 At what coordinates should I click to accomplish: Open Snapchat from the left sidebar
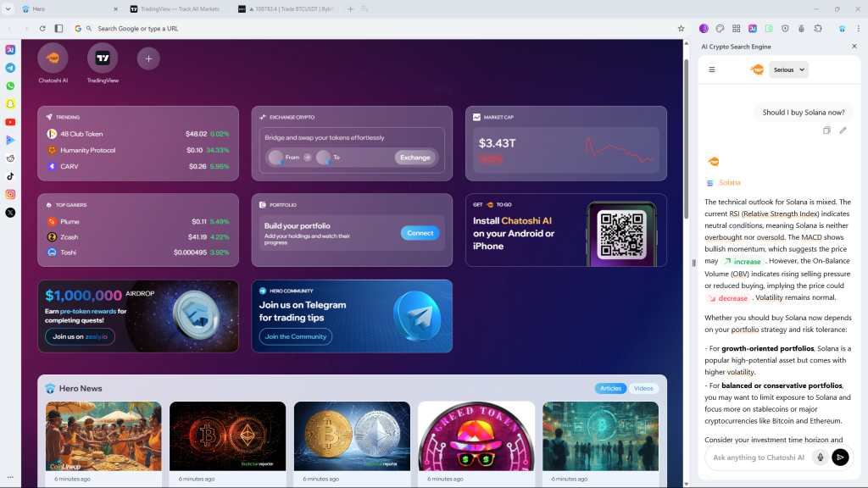pos(10,104)
